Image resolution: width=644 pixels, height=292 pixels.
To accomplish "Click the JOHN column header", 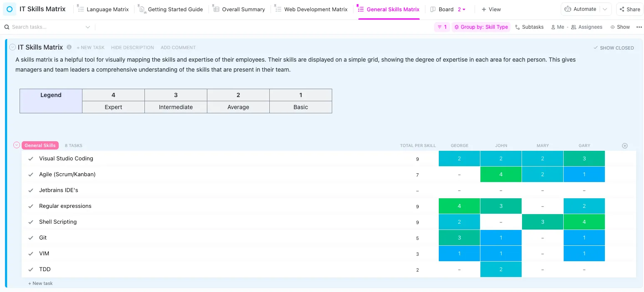I will coord(501,146).
